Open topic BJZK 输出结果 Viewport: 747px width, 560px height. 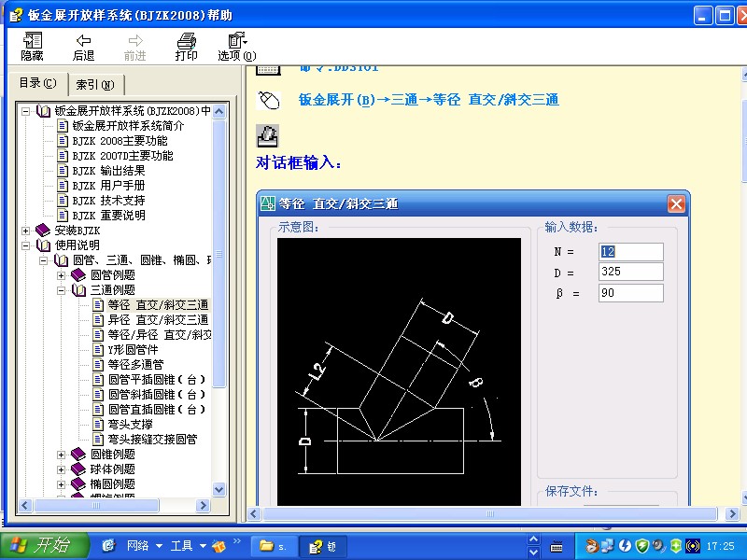click(x=108, y=171)
